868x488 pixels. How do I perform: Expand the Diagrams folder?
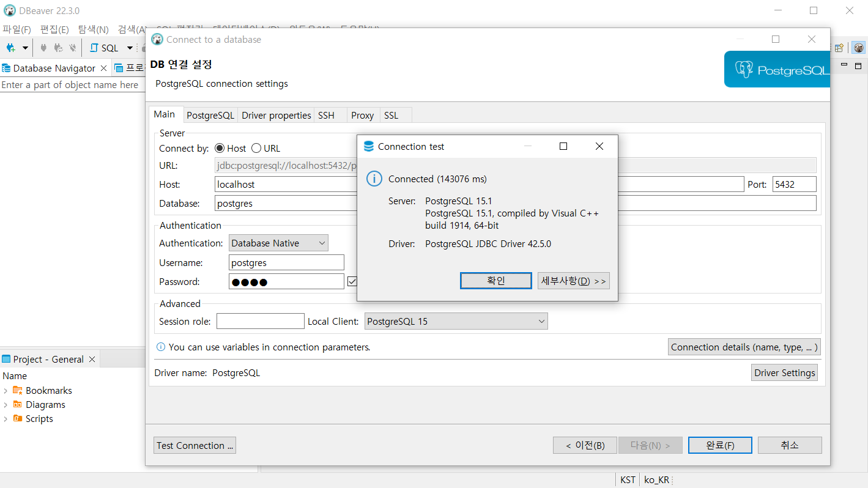6,405
